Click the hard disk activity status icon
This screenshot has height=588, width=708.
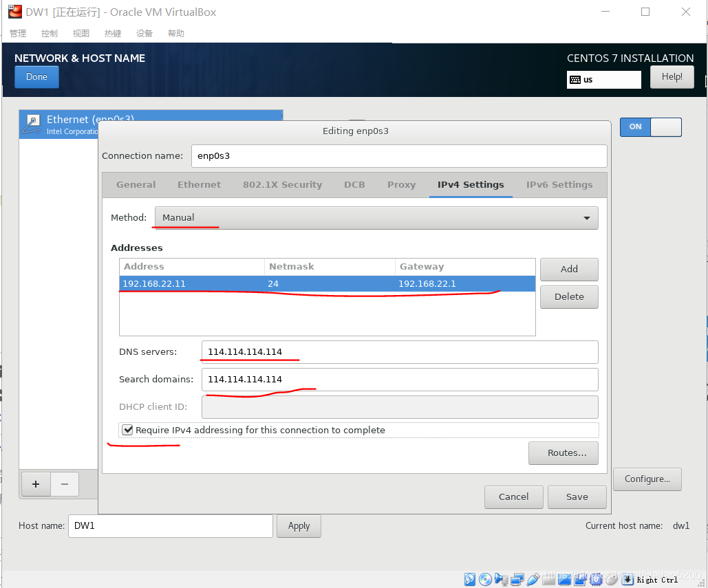[x=469, y=579]
